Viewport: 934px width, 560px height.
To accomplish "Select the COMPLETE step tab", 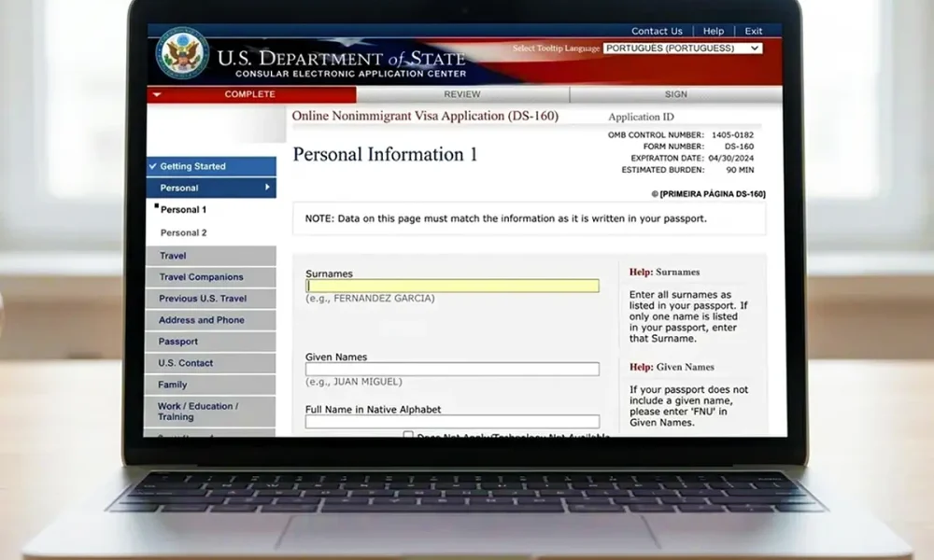I will [251, 94].
